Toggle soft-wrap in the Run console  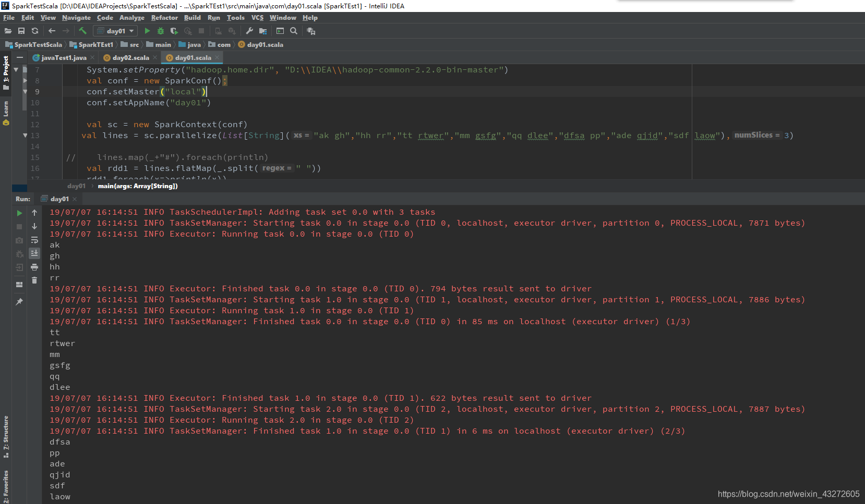(34, 240)
